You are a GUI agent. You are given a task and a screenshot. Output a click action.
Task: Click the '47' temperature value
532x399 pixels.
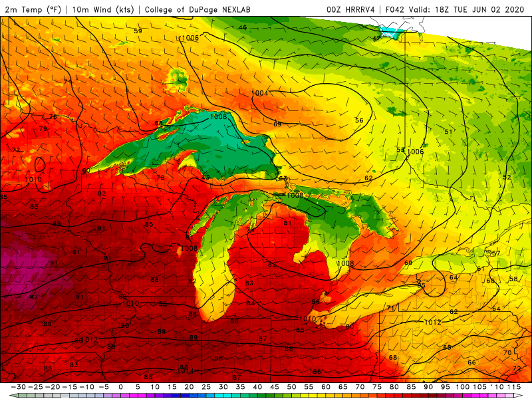pos(376,39)
